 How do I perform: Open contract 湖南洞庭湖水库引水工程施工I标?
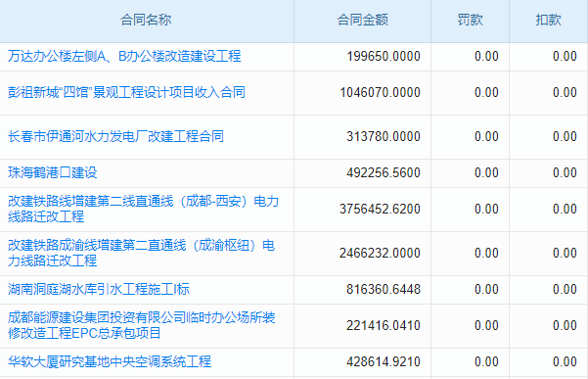point(99,289)
